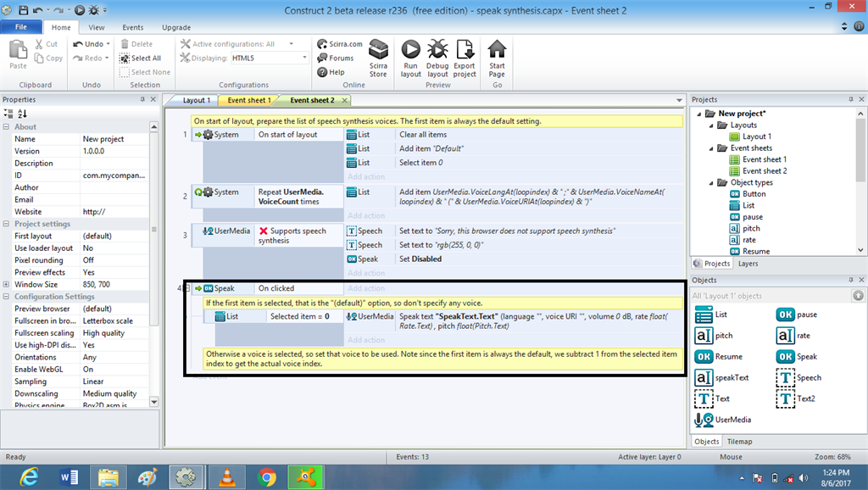Select the speakText object in Objects panel
This screenshot has width=868, height=490.
[x=721, y=377]
